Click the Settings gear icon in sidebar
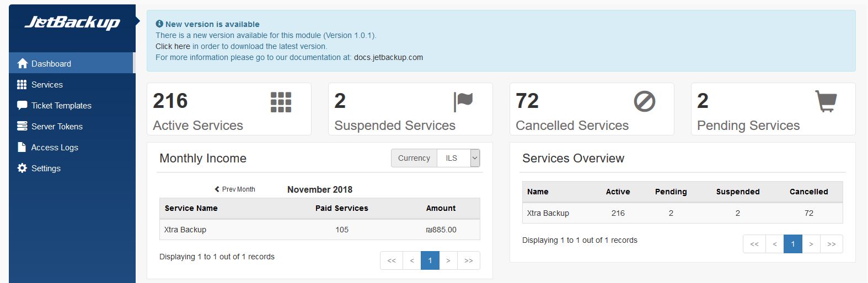The height and width of the screenshot is (283, 868). click(x=22, y=168)
